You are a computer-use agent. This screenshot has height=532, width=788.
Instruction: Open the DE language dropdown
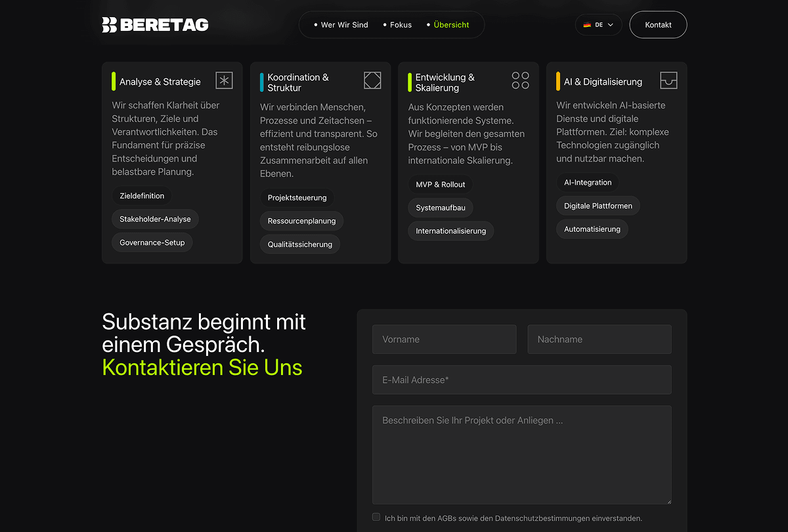(x=598, y=25)
